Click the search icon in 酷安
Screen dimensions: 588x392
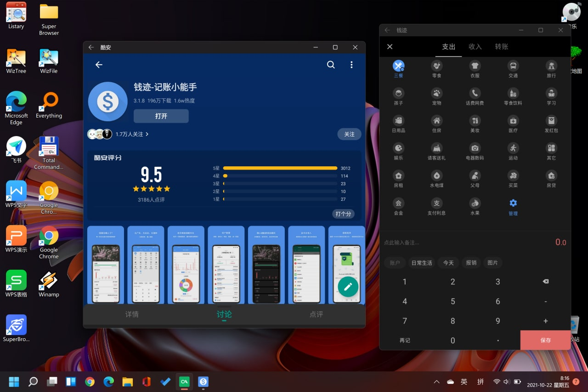pyautogui.click(x=331, y=65)
